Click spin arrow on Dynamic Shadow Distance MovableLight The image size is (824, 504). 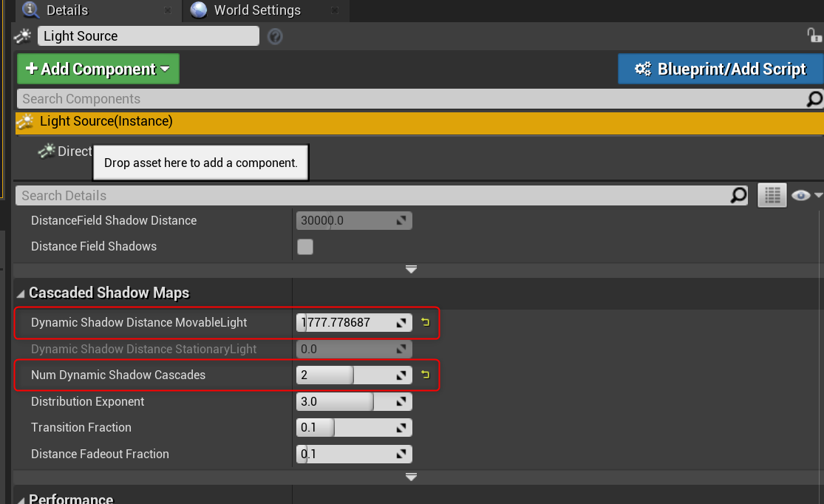pos(401,323)
